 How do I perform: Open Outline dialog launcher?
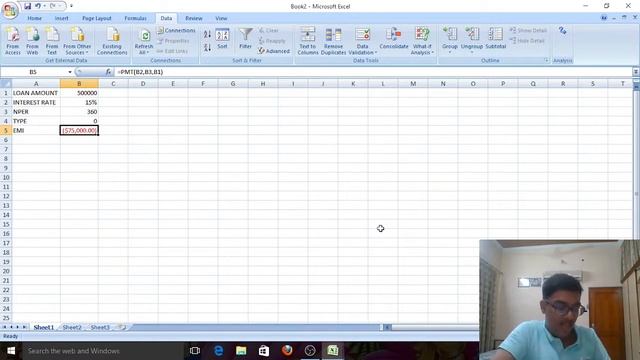tap(546, 60)
